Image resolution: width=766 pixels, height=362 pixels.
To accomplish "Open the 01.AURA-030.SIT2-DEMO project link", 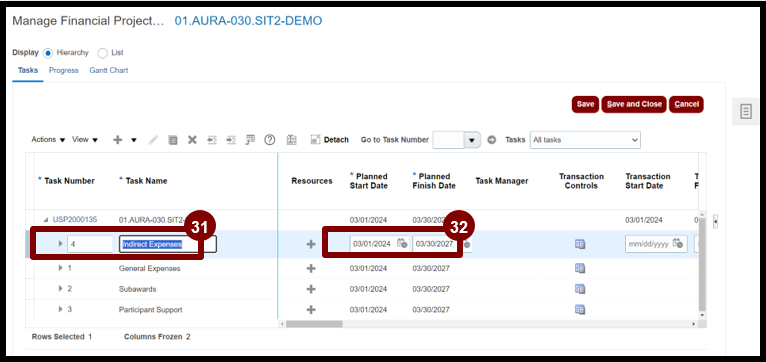I will coord(248,21).
